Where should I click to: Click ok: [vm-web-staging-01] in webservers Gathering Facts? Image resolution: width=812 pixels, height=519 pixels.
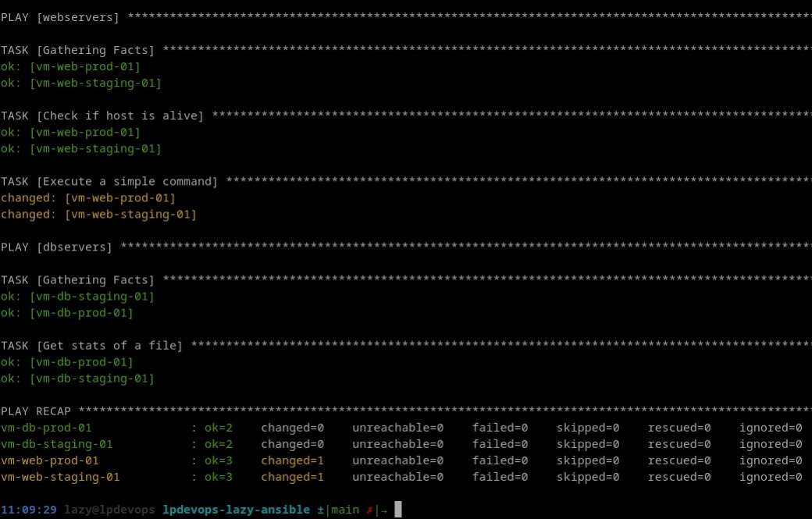tap(81, 83)
